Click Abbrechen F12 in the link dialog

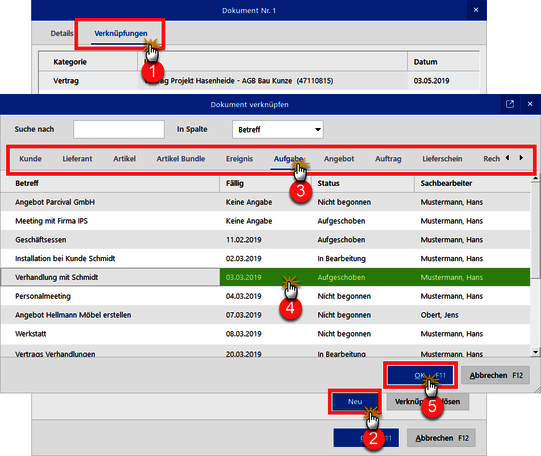click(x=495, y=375)
